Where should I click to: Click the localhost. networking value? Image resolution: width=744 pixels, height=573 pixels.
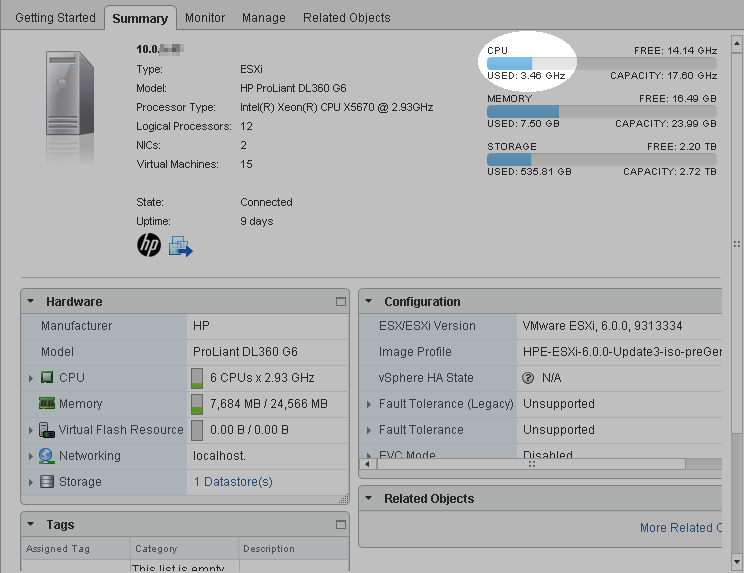(x=219, y=456)
